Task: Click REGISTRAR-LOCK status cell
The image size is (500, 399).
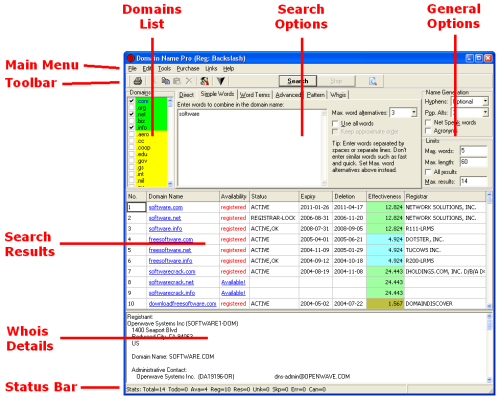Action: click(274, 218)
